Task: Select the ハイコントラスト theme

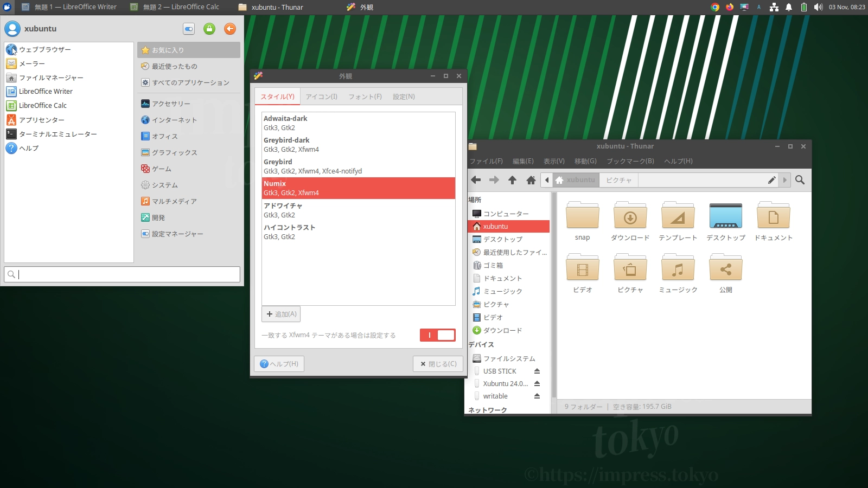Action: pyautogui.click(x=359, y=232)
